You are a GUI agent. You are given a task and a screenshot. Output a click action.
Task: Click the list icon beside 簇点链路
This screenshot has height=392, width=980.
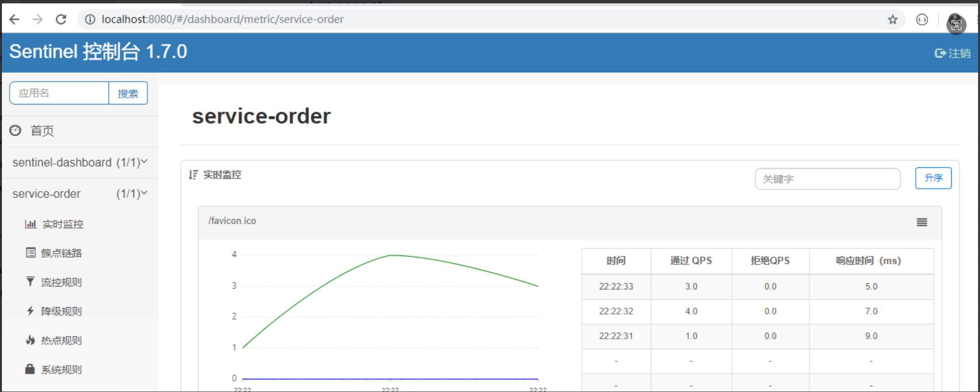point(31,253)
